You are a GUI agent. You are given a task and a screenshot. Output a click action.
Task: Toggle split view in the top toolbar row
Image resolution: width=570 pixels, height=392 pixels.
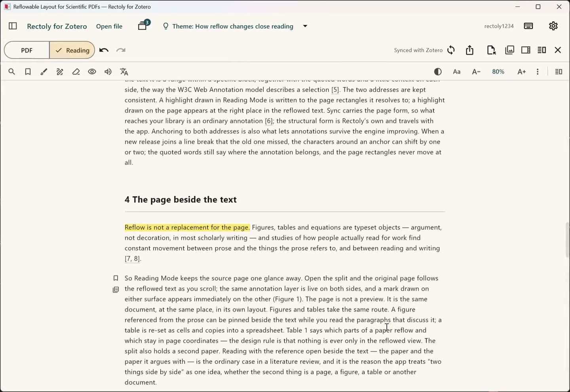[x=542, y=50]
